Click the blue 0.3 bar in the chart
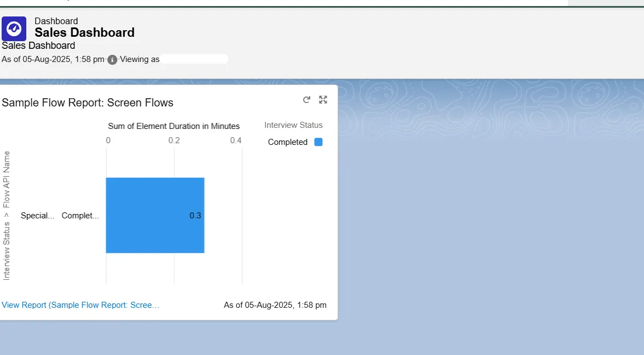Viewport: 644px width, 355px height. (148, 215)
